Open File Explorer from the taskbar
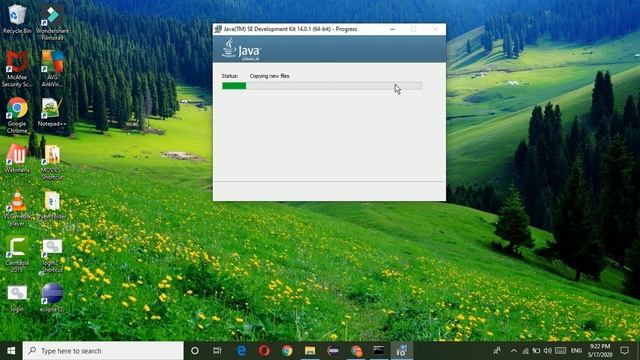Image resolution: width=640 pixels, height=360 pixels. point(310,351)
